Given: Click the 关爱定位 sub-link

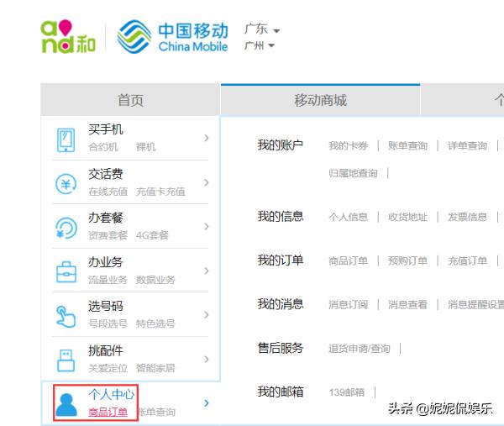Looking at the screenshot, I should (x=108, y=368).
